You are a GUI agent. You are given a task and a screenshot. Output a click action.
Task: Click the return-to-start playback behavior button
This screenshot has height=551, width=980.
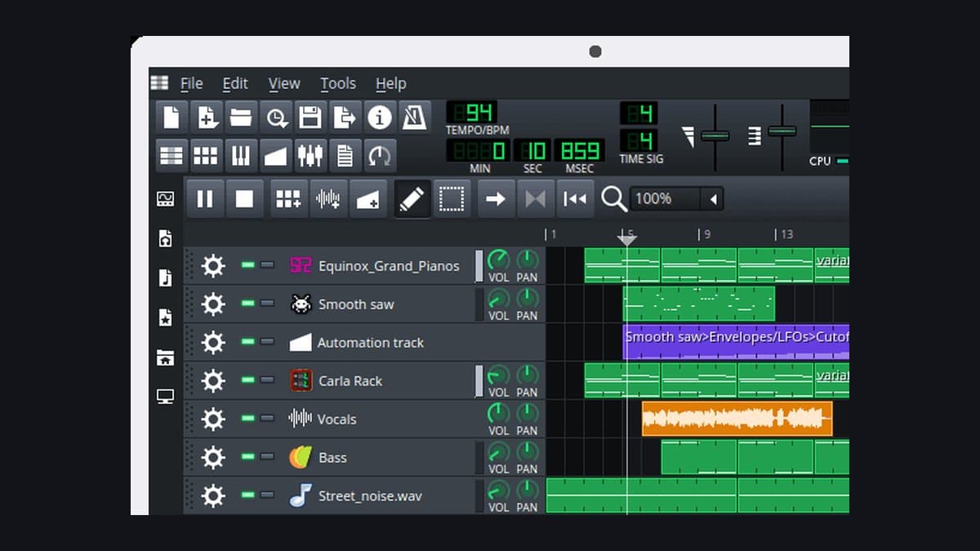[575, 198]
